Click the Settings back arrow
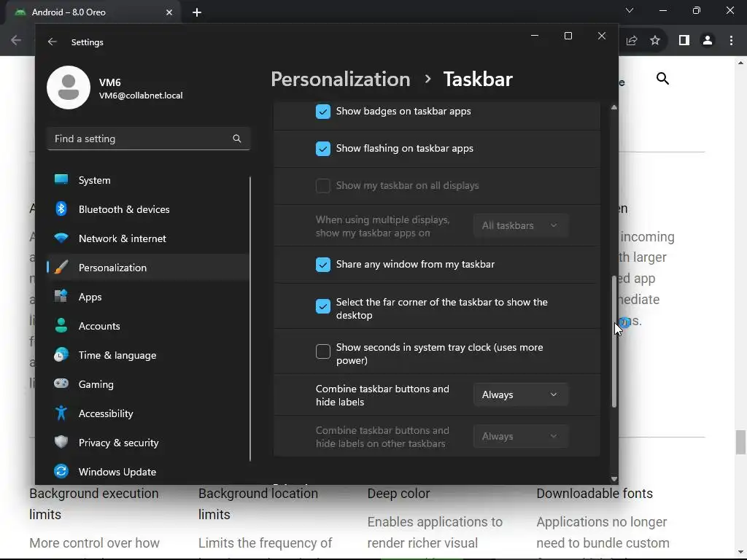This screenshot has width=747, height=560. 52,42
